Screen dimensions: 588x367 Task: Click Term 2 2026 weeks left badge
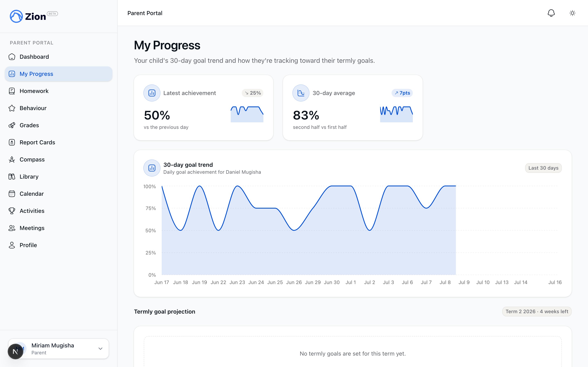[537, 311]
